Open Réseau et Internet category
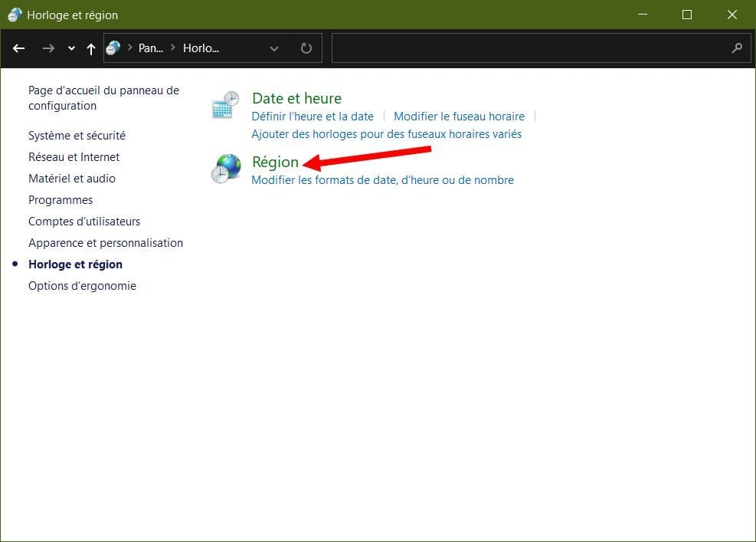 tap(74, 157)
